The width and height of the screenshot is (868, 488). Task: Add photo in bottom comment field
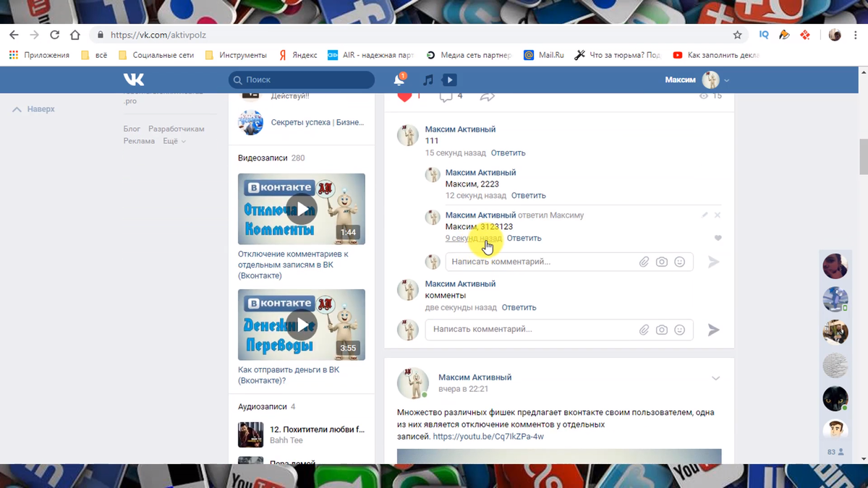tap(662, 330)
